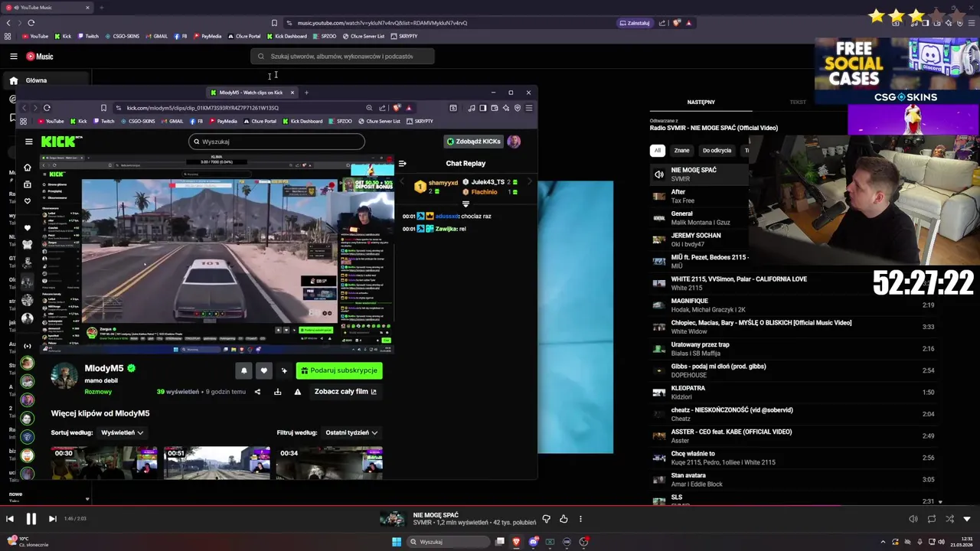Open Kick browse icon in sidebar
This screenshot has width=980, height=551.
coord(28,184)
